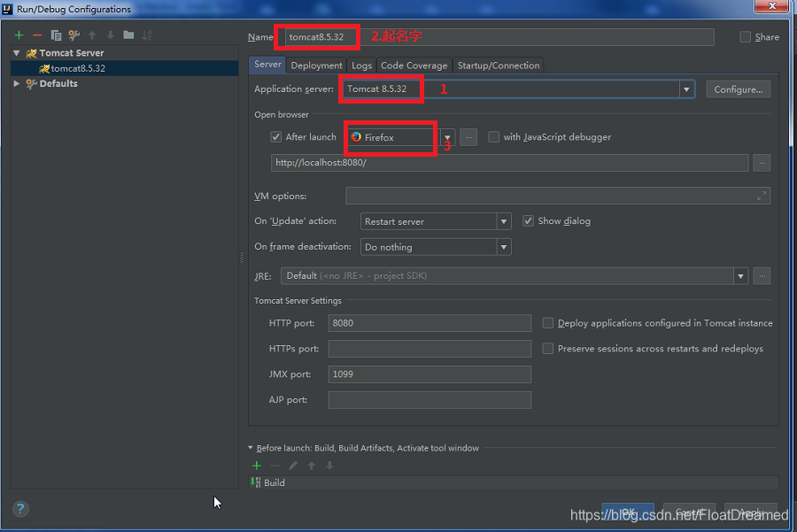Expand the Defaults tree node
The height and width of the screenshot is (532, 797).
(17, 83)
